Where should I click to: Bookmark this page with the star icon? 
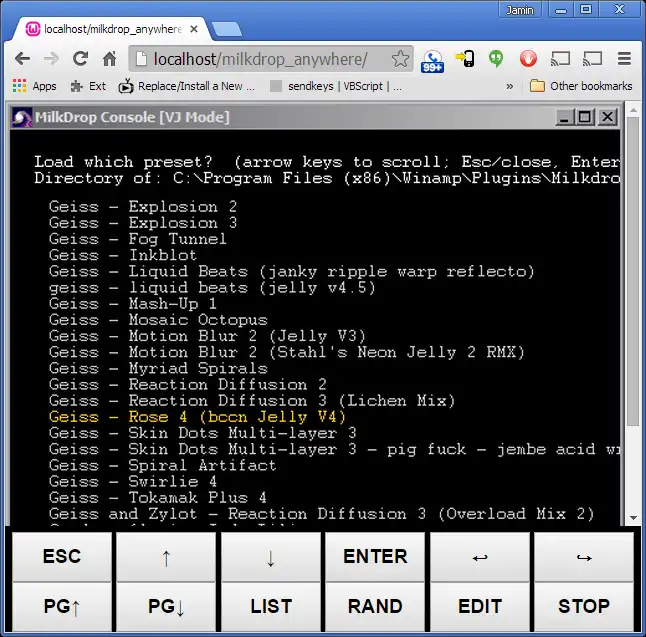click(400, 59)
